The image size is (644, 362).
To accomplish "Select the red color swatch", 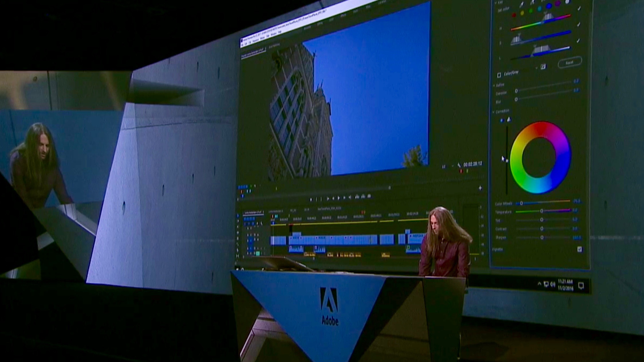I will [514, 15].
